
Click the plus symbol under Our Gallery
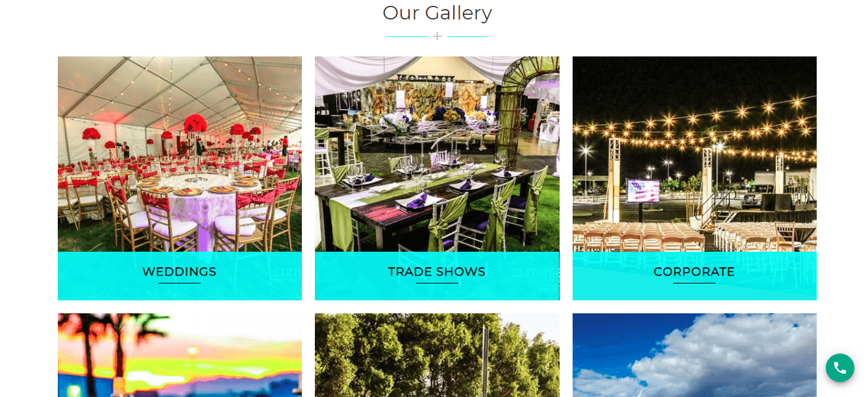pos(438,36)
